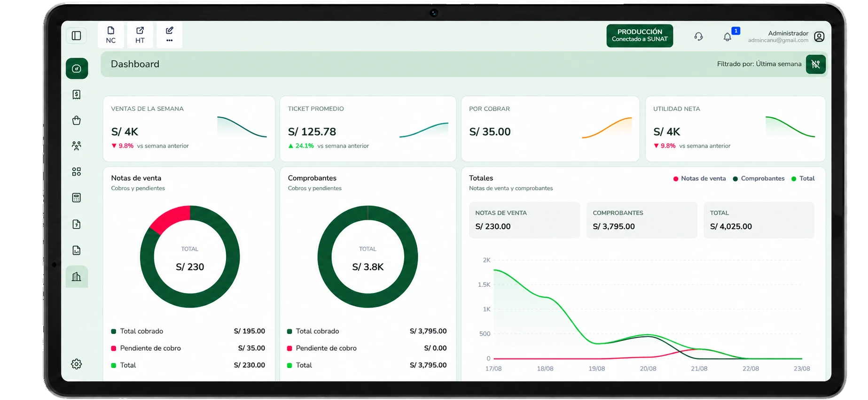Viewport: 868px width, 400px height.
Task: Select the Utilidad neta card
Action: click(x=735, y=129)
